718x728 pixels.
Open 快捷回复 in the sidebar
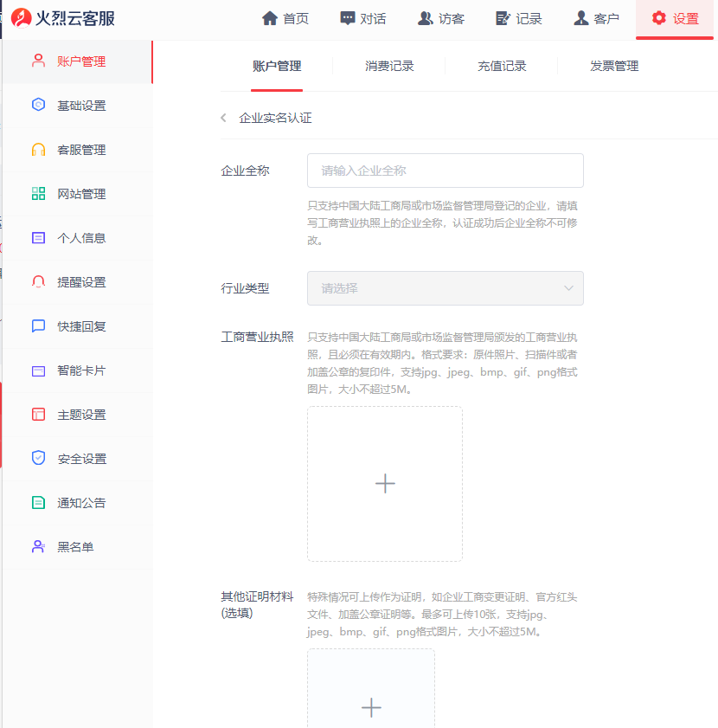[78, 326]
